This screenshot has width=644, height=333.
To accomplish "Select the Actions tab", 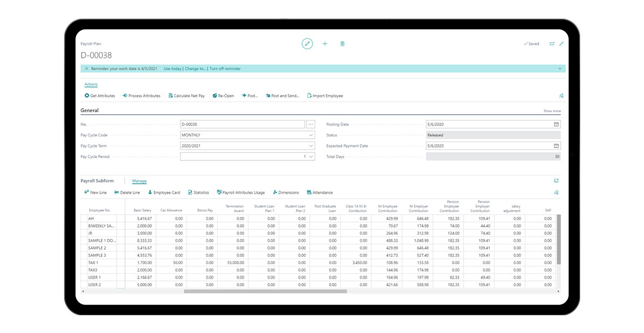I will pyautogui.click(x=91, y=84).
